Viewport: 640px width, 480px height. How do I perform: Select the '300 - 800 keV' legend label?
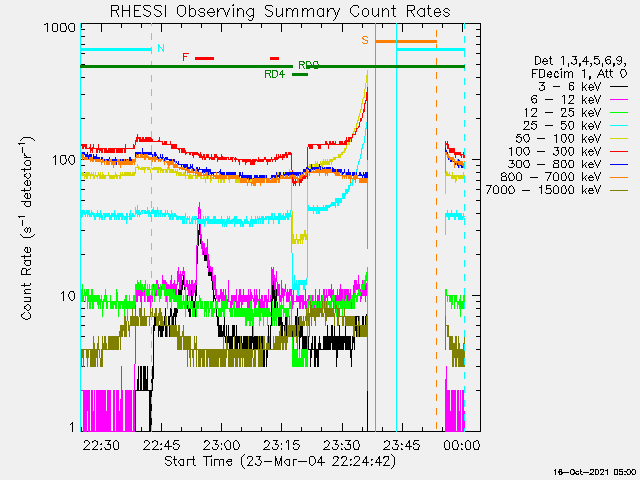[x=554, y=164]
